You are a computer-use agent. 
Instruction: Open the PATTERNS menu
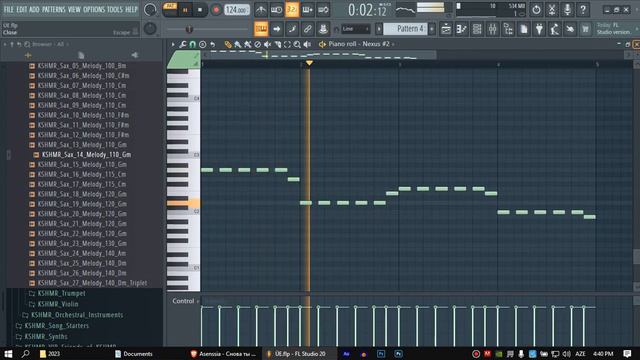pos(53,9)
